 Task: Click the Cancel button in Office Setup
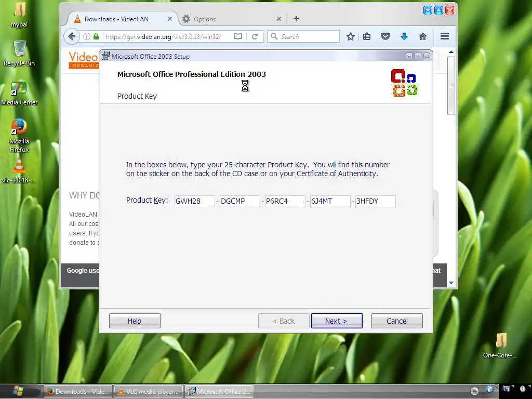[x=397, y=321]
